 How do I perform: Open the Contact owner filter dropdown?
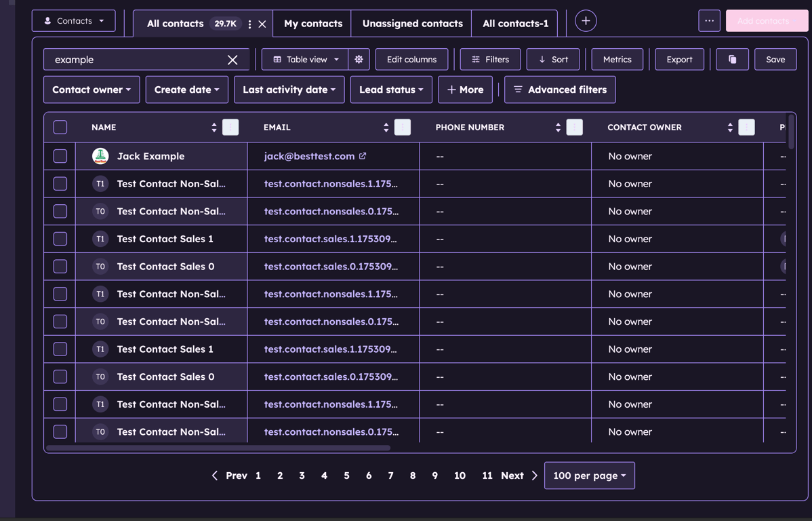coord(91,90)
